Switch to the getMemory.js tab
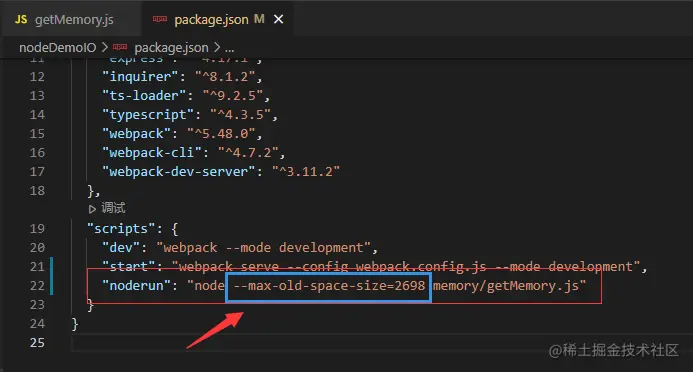693x372 pixels. (x=71, y=19)
